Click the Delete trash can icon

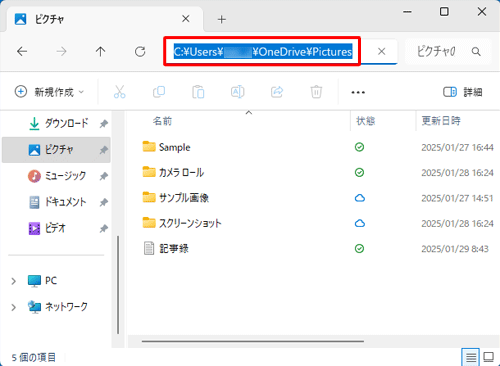(x=316, y=92)
